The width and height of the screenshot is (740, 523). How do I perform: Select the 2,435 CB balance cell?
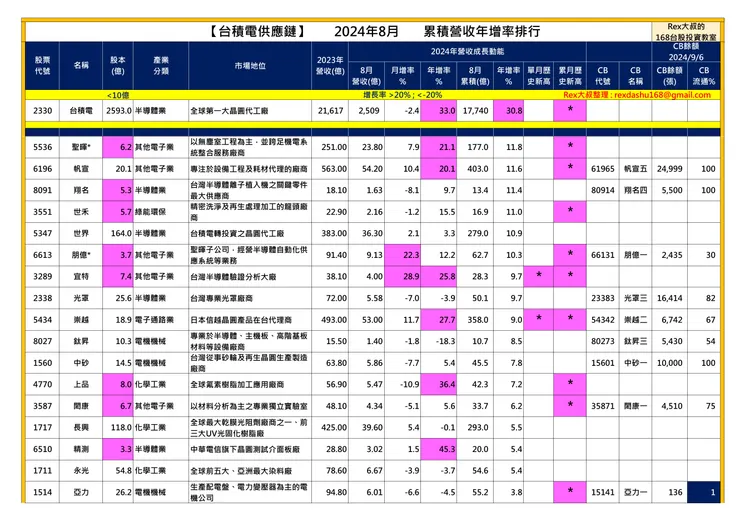click(x=669, y=255)
